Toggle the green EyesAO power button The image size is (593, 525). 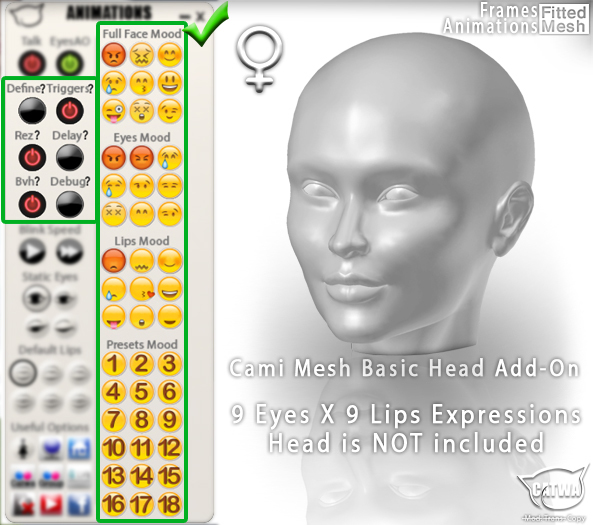(x=70, y=64)
